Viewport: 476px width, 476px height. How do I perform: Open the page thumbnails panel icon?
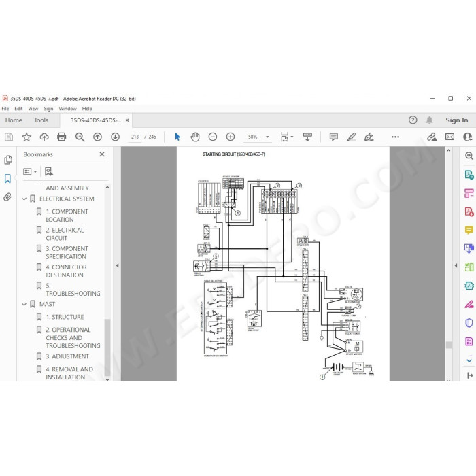[x=8, y=160]
